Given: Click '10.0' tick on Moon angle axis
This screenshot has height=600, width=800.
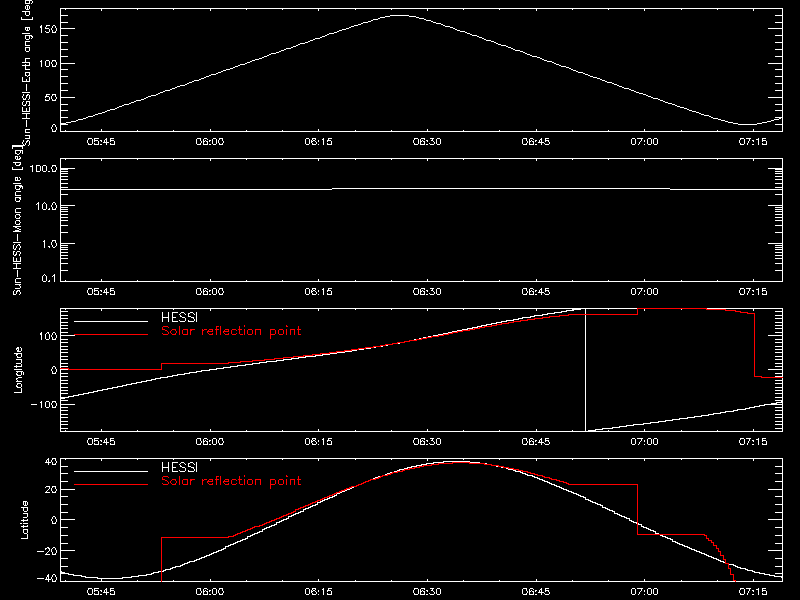Looking at the screenshot, I should point(47,206).
